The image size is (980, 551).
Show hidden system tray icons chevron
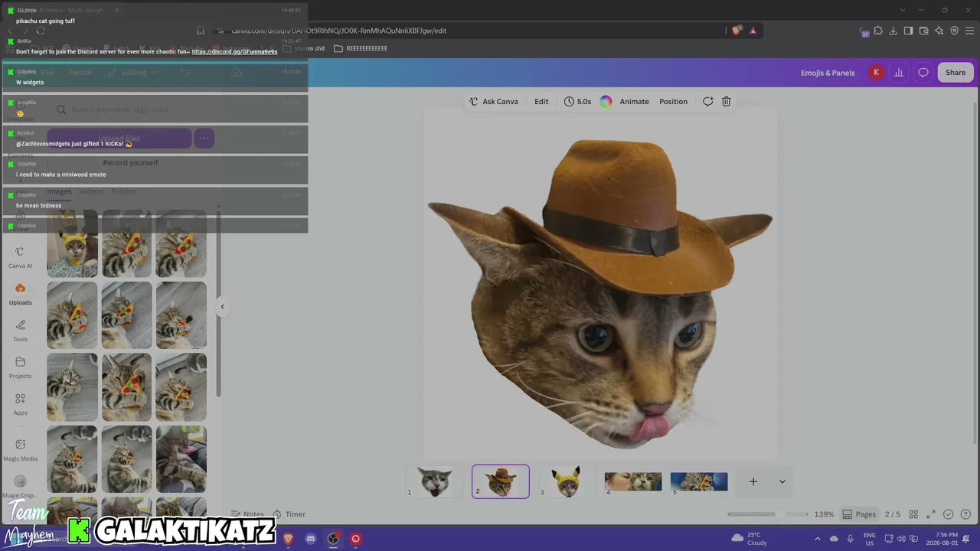point(817,539)
